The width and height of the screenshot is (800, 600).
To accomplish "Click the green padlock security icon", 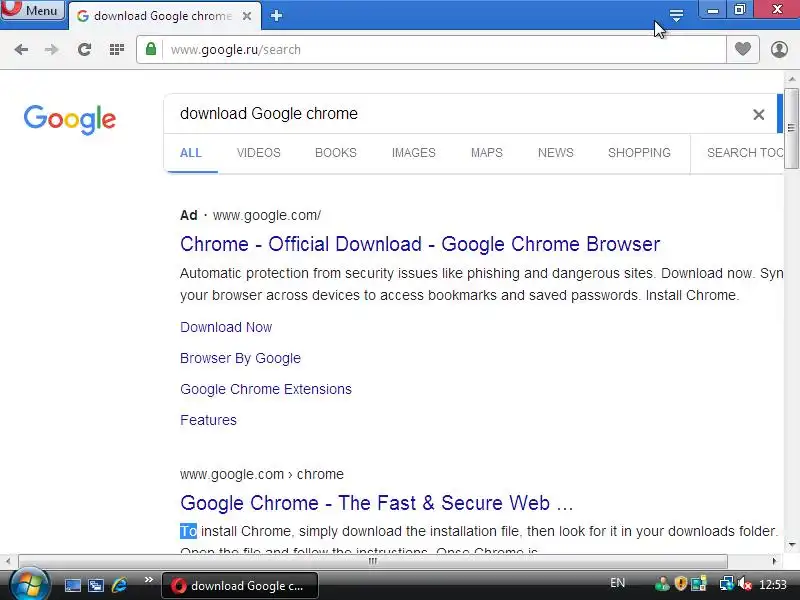I will [151, 49].
